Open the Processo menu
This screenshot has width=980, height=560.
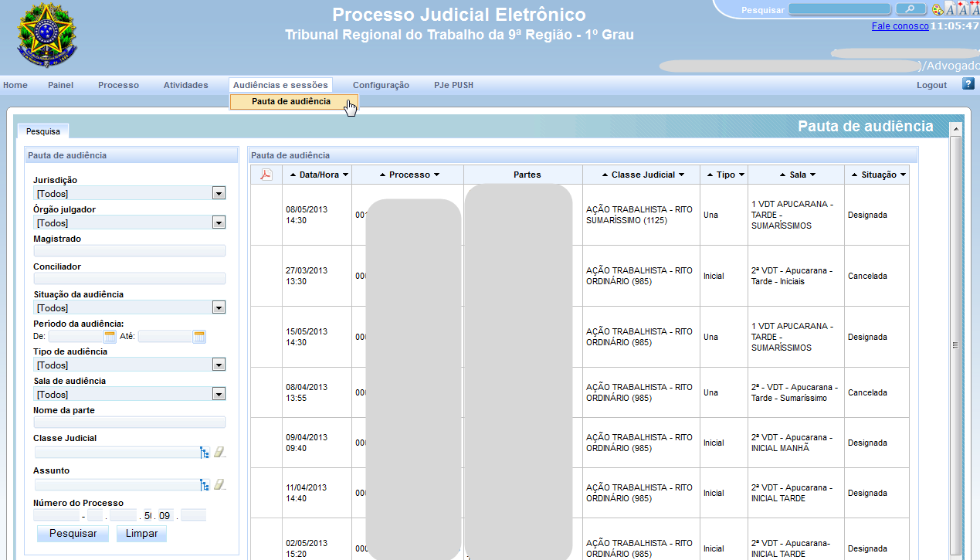pyautogui.click(x=118, y=85)
